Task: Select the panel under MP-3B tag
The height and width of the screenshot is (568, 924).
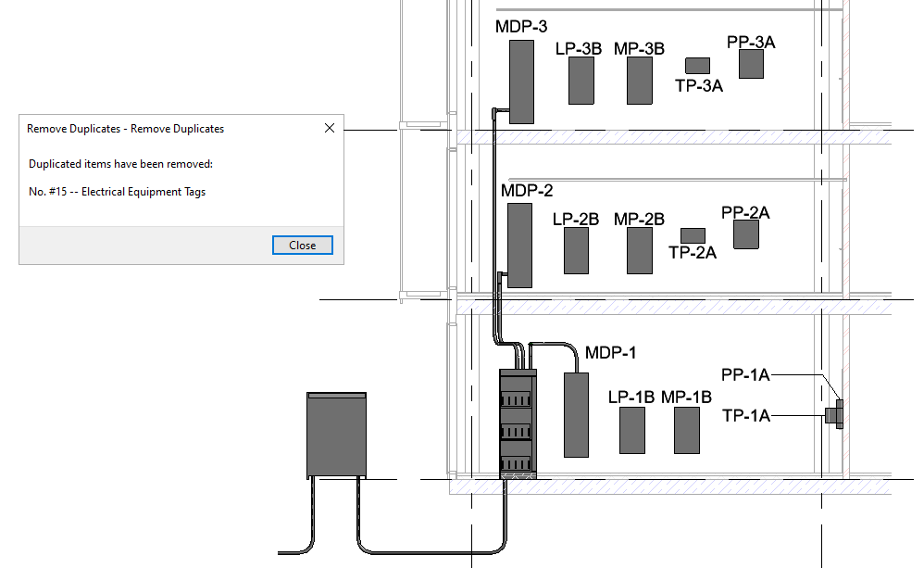Action: [640, 81]
